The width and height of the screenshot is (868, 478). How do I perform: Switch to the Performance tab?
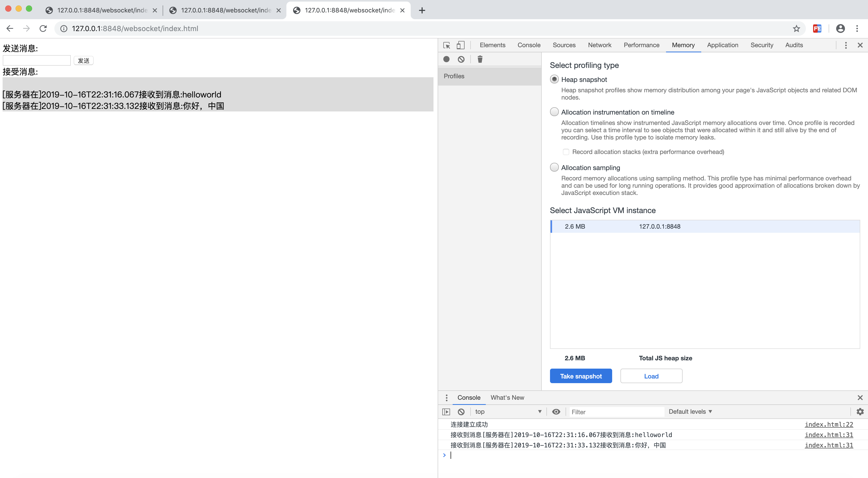641,45
